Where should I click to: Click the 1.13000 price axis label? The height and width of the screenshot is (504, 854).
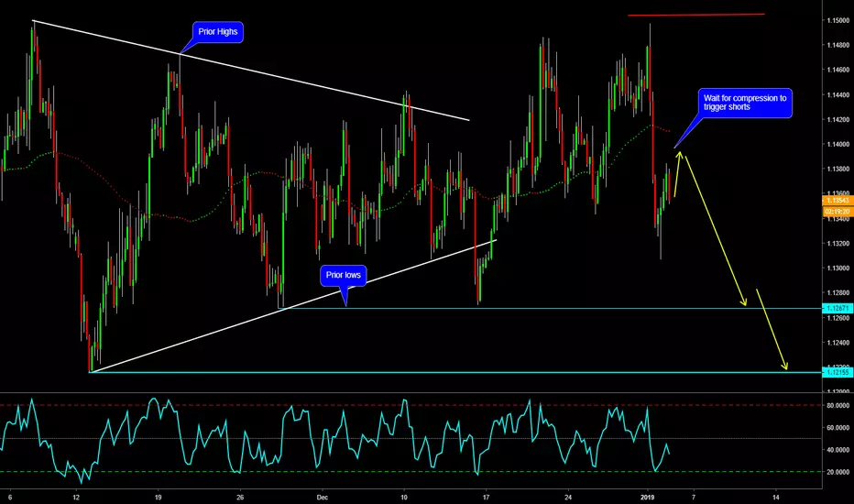(838, 268)
